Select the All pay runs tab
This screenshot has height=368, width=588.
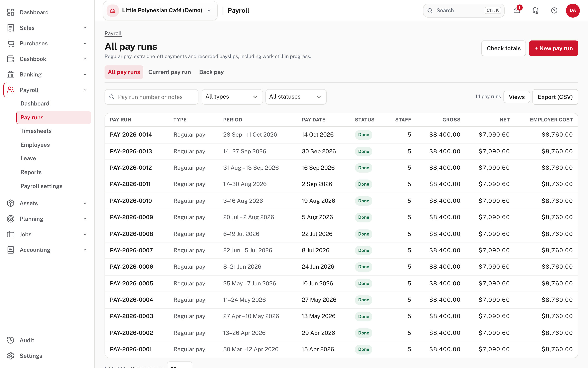click(124, 72)
